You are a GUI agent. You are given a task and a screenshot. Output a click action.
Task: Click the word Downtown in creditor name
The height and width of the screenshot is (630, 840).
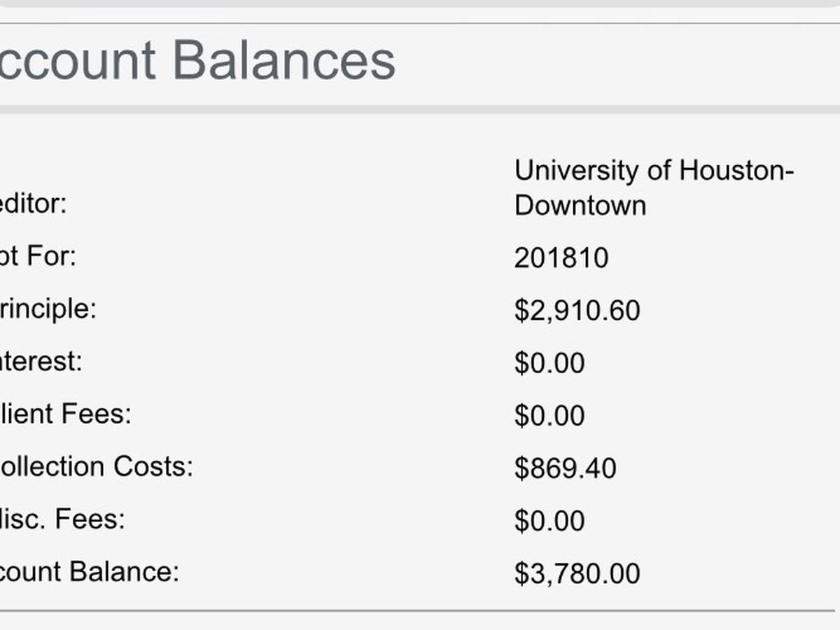tap(580, 206)
